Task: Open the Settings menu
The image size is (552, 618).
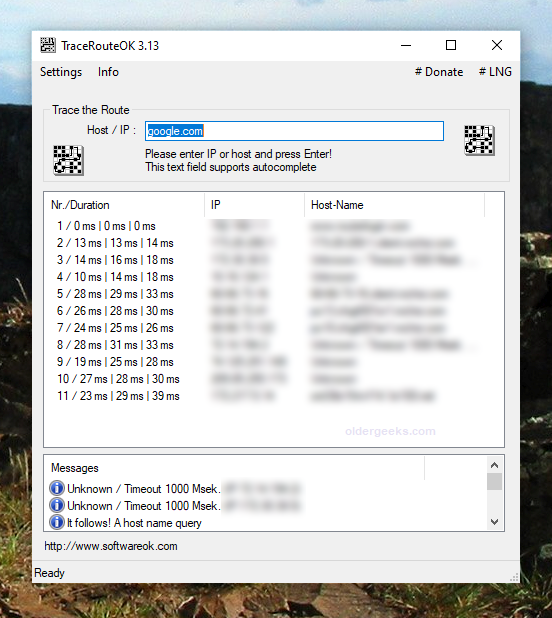Action: coord(61,72)
